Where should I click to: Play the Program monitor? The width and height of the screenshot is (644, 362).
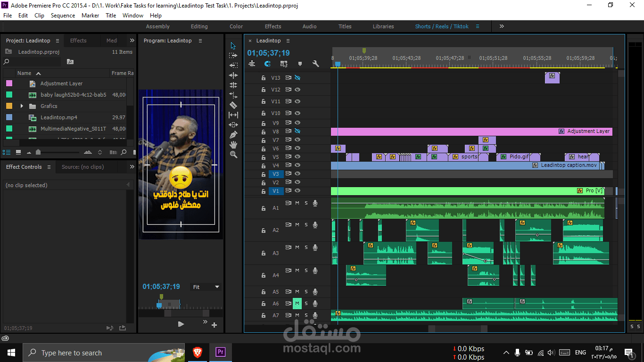pos(181,324)
